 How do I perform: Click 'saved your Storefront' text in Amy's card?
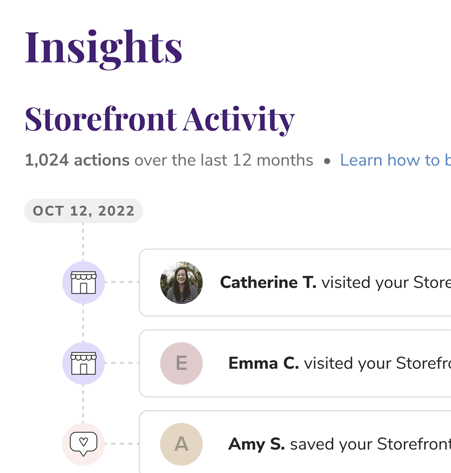tap(370, 444)
